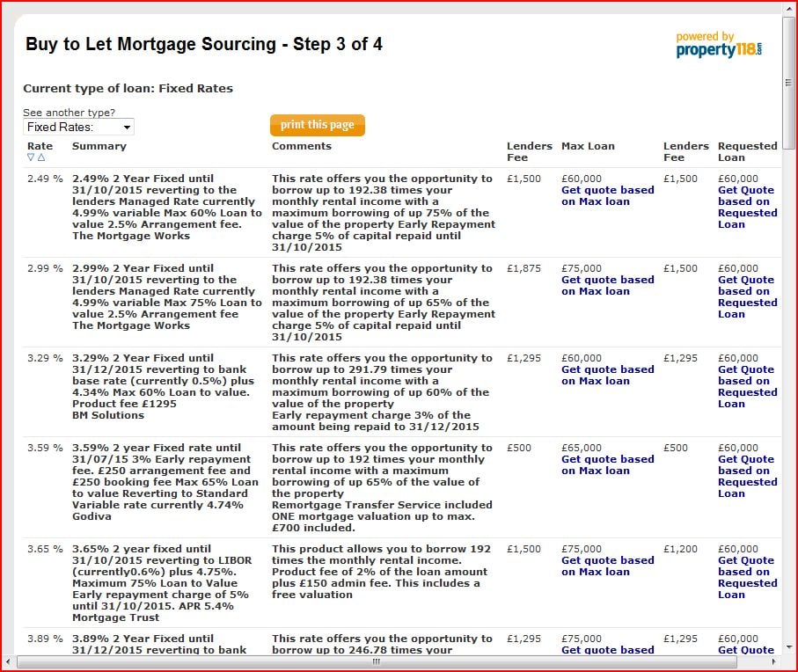Sort rates ascending with up triangle
Viewport: 798px width, 672px height.
[x=40, y=158]
